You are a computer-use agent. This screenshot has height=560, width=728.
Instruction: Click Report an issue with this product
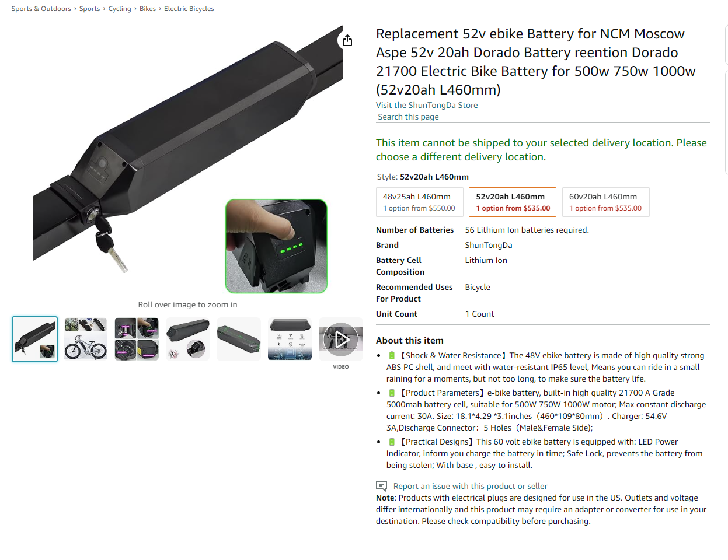coord(470,486)
